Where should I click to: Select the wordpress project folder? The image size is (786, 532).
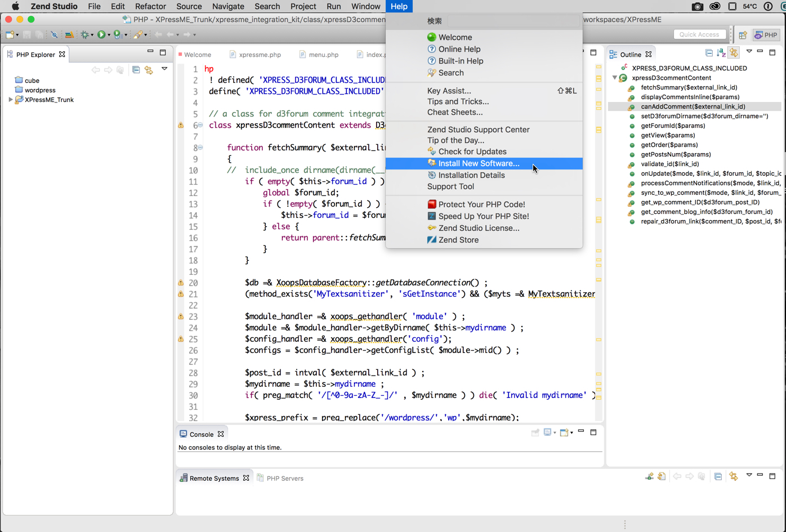tap(35, 90)
